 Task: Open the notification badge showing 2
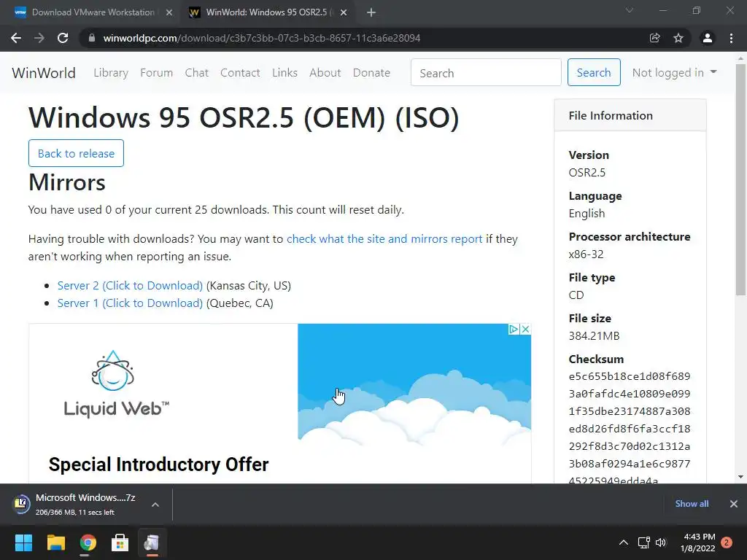tap(727, 542)
